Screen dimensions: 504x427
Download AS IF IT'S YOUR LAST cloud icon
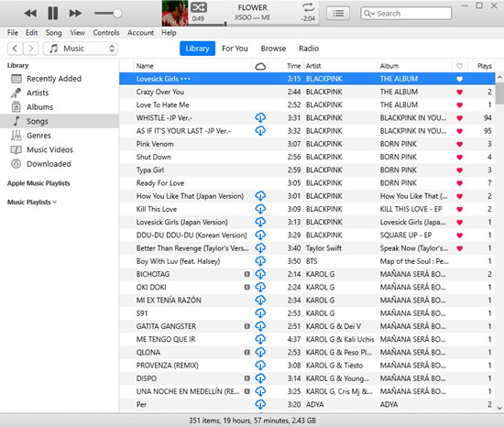tap(260, 131)
